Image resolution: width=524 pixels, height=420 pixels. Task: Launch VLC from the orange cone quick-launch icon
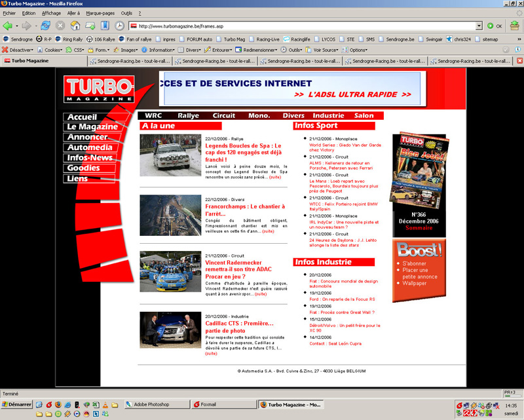coord(105,405)
